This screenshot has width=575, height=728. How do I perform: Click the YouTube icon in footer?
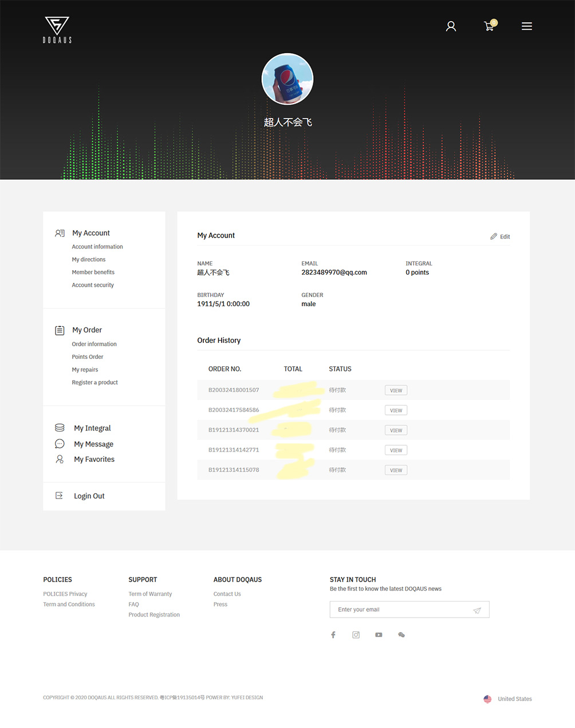(x=379, y=635)
